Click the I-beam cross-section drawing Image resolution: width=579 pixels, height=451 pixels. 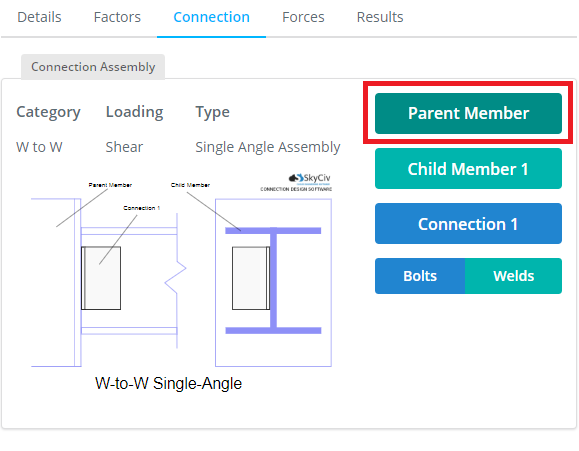point(273,280)
